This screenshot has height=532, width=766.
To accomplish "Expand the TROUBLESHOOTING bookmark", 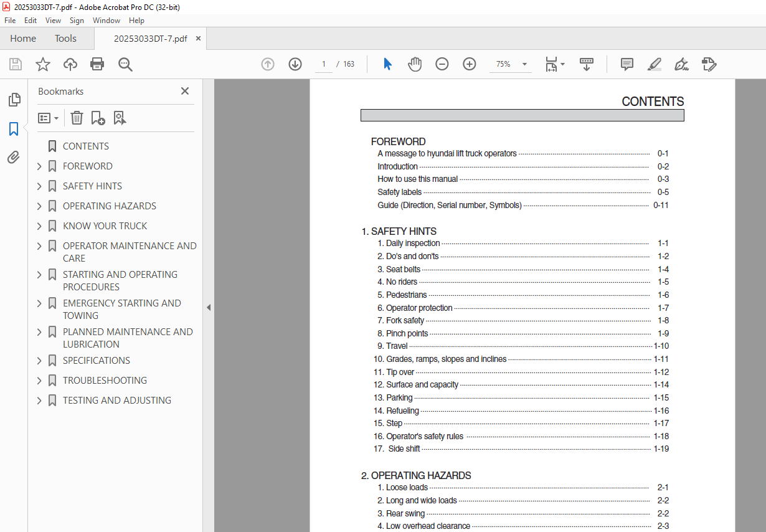I will pos(39,381).
